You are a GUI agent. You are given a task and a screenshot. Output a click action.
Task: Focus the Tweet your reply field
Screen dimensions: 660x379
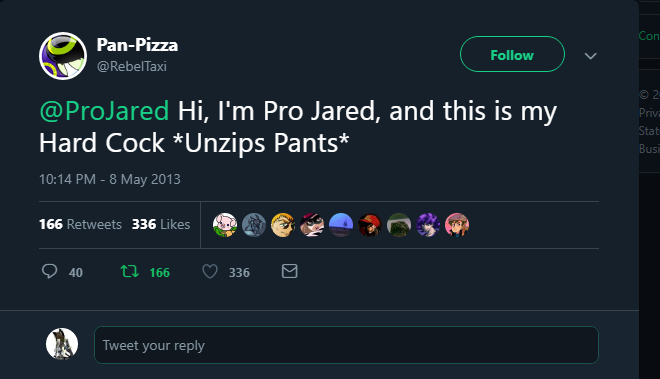[346, 345]
